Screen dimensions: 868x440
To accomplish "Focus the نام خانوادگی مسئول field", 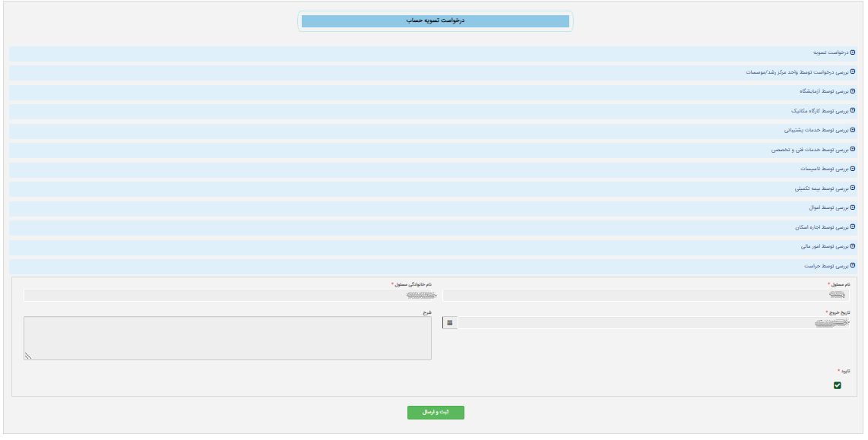I will tap(227, 295).
